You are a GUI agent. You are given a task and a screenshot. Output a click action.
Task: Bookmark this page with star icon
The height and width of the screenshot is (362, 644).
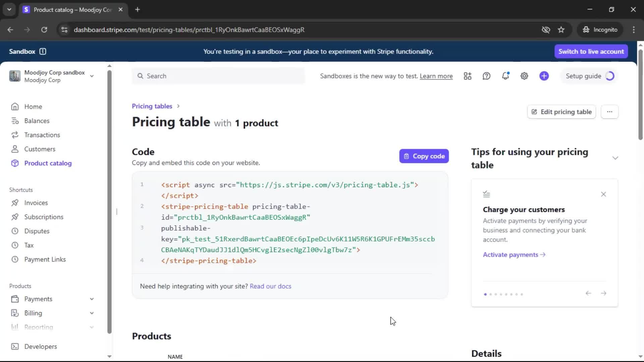[561, 30]
